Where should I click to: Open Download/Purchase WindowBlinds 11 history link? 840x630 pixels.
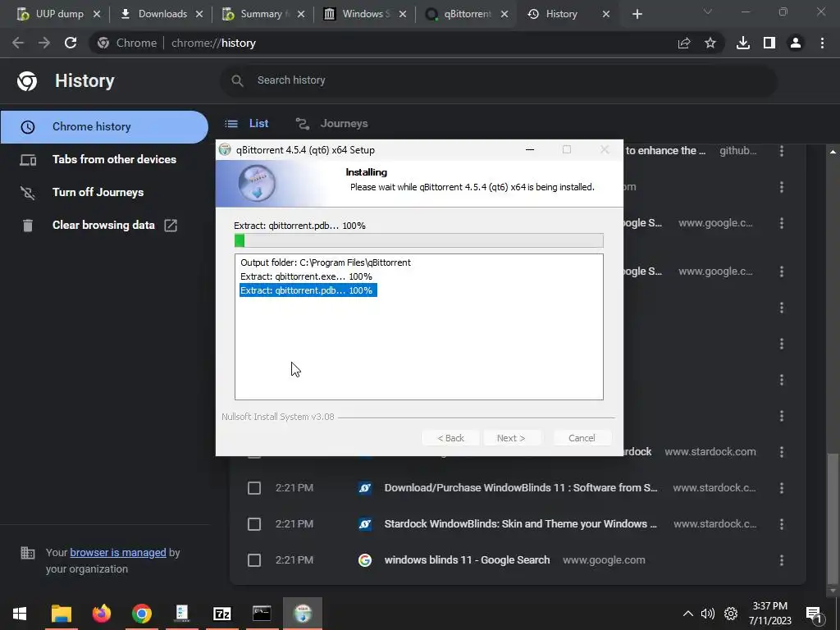pos(521,488)
